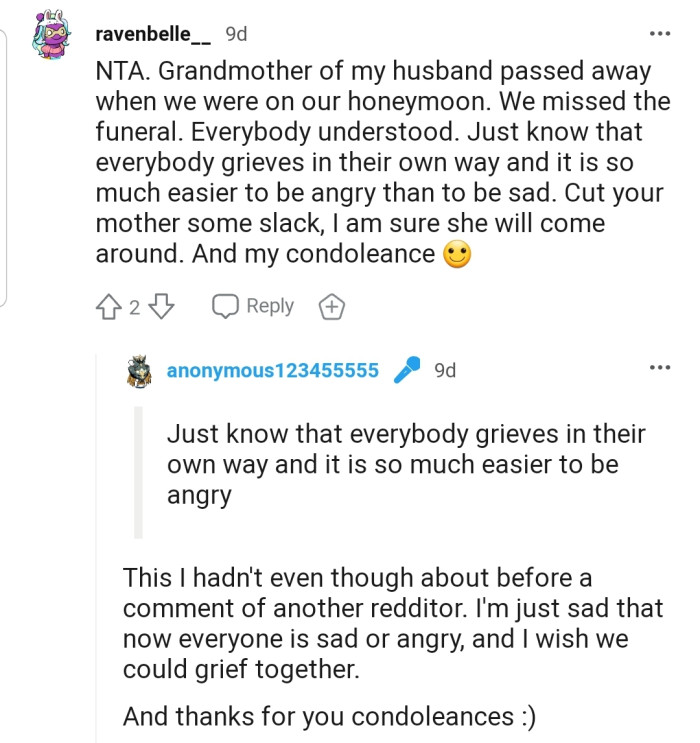700x743 pixels.
Task: Open ravenbelle__'s avatar profile picture
Action: coord(52,36)
